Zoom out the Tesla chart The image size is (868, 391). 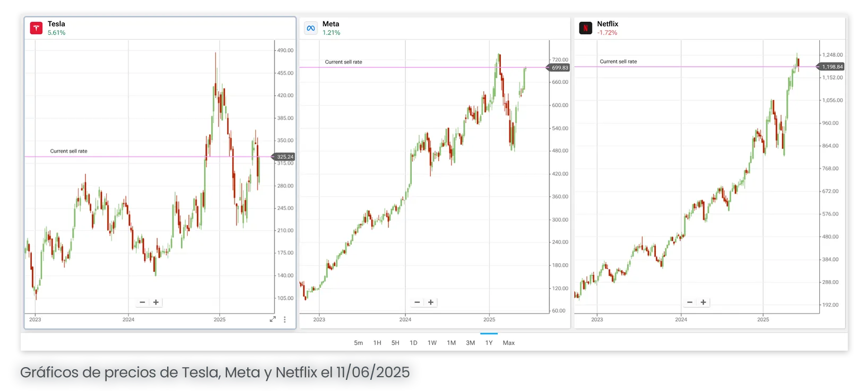pyautogui.click(x=142, y=302)
